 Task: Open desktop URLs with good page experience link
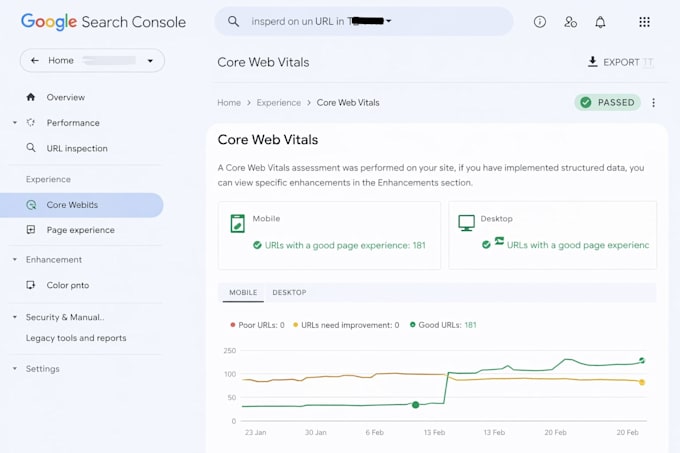click(x=578, y=245)
